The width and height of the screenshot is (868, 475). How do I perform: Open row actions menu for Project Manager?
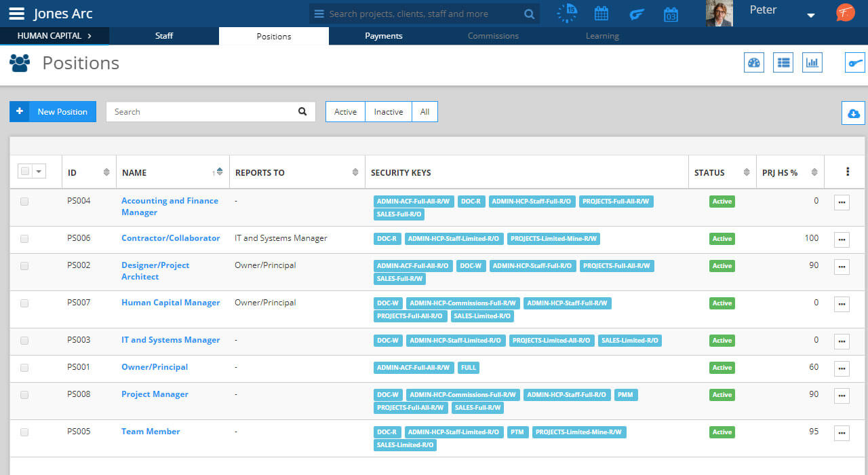pyautogui.click(x=842, y=396)
